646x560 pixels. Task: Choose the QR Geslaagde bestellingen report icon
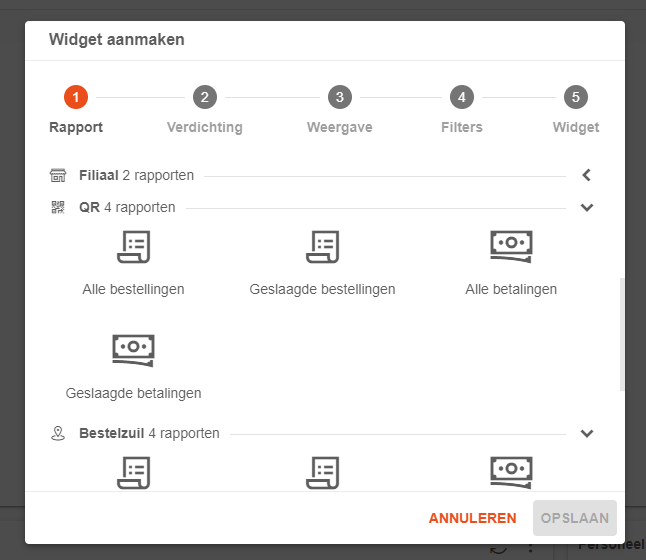[x=322, y=246]
